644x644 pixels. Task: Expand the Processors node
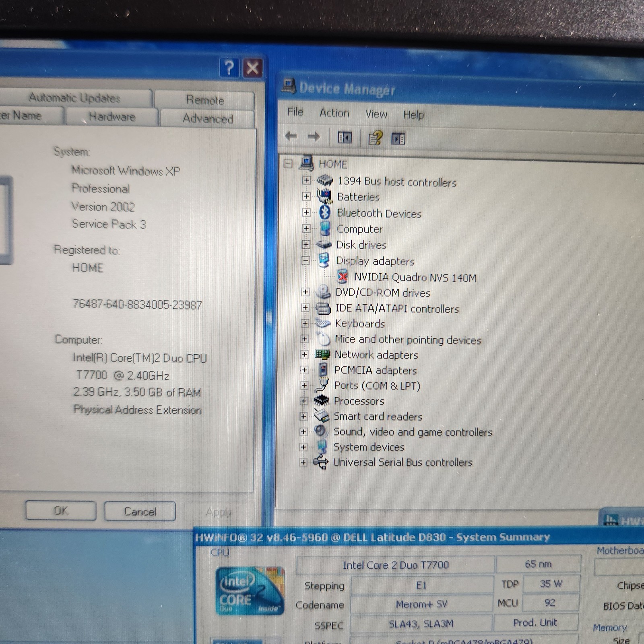(x=304, y=401)
